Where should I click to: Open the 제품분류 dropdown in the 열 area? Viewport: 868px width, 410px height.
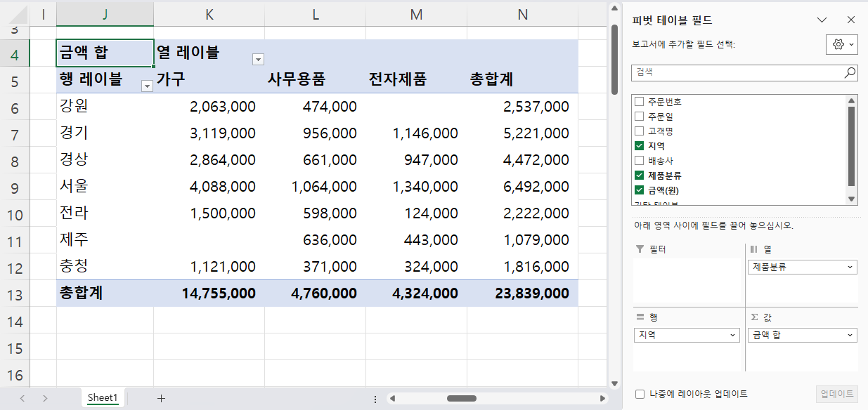click(849, 267)
